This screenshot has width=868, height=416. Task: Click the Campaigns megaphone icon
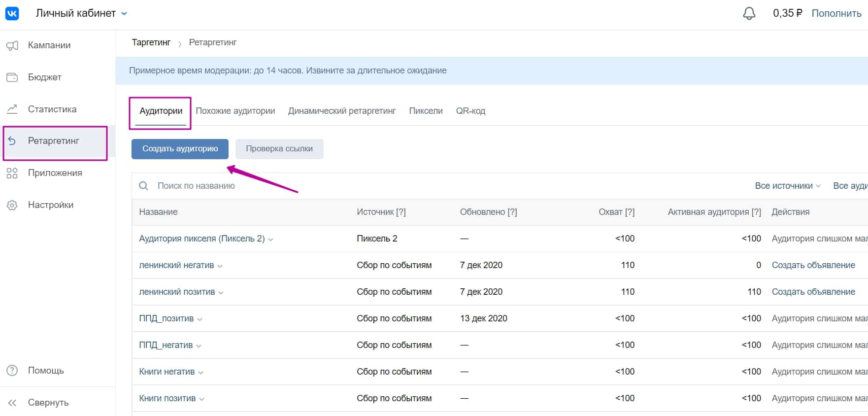pos(12,45)
